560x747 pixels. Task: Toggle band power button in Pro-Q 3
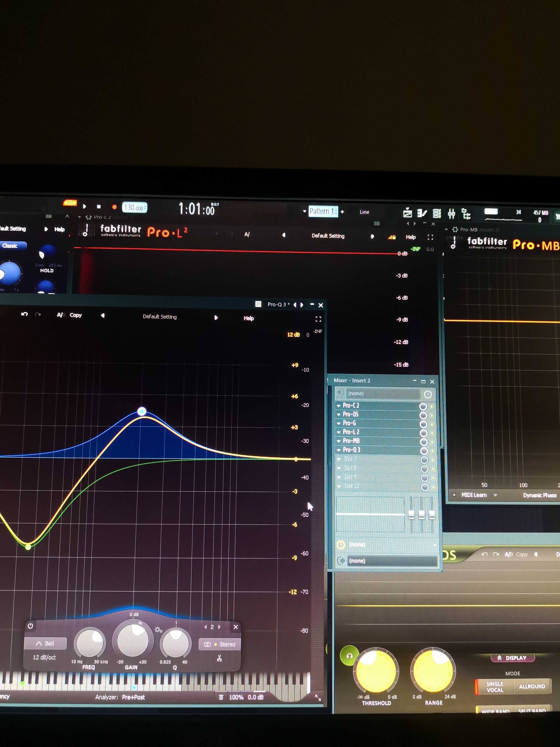point(30,626)
